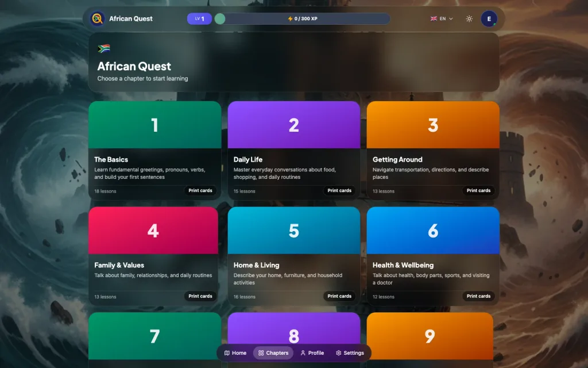Click the African Quest logo icon
Viewport: 588px width, 368px height.
click(x=98, y=18)
